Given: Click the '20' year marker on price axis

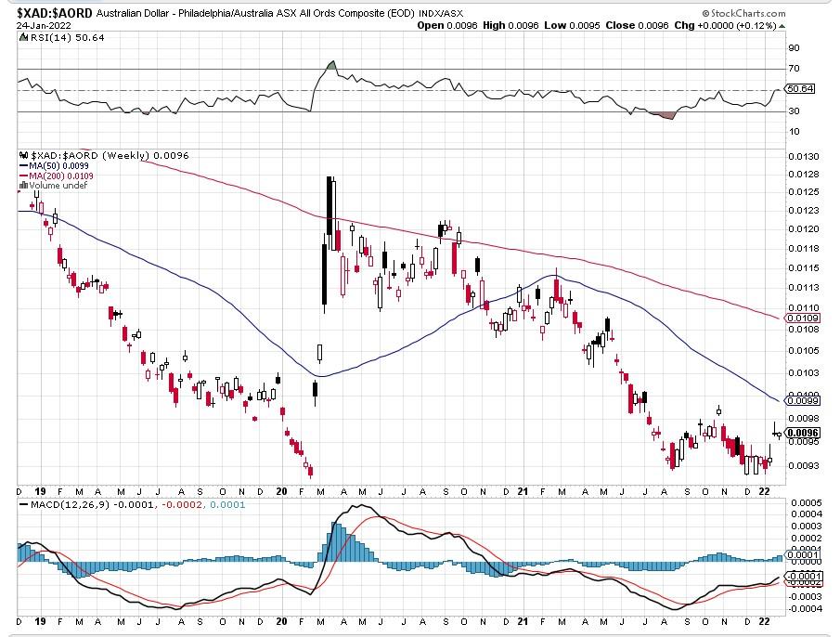Looking at the screenshot, I should 281,491.
